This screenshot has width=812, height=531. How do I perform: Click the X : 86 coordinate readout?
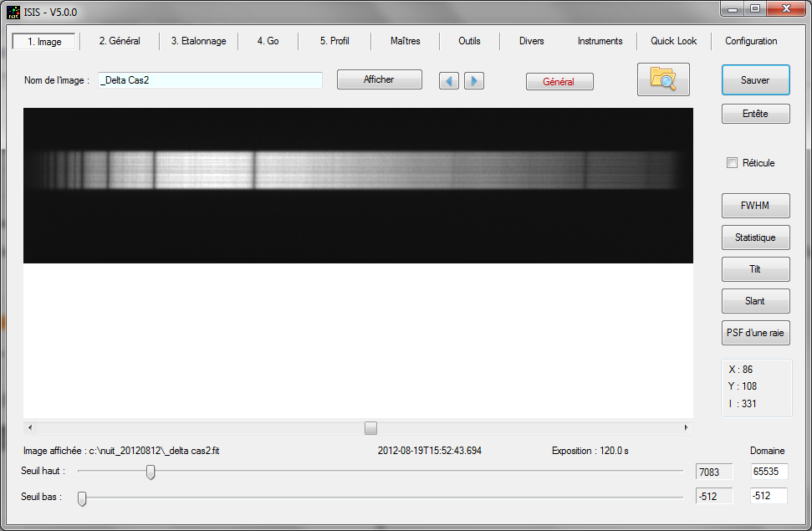pyautogui.click(x=741, y=370)
